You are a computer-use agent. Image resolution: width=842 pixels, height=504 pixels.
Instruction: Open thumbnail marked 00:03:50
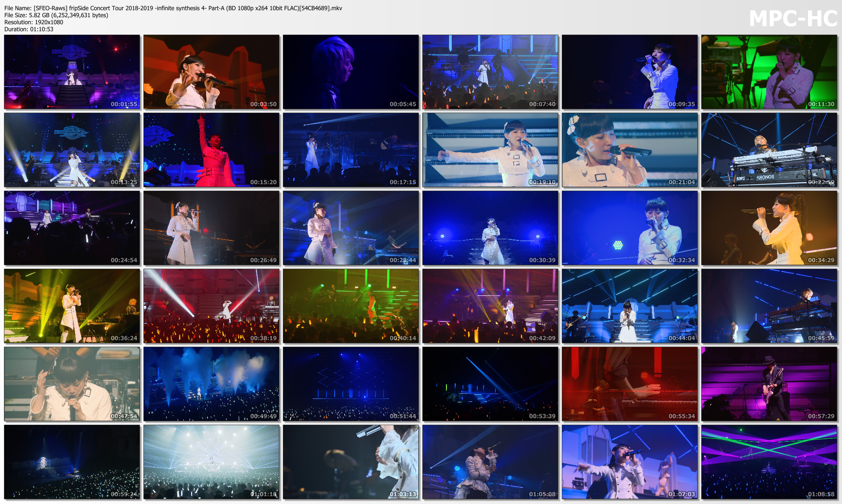[x=211, y=72]
